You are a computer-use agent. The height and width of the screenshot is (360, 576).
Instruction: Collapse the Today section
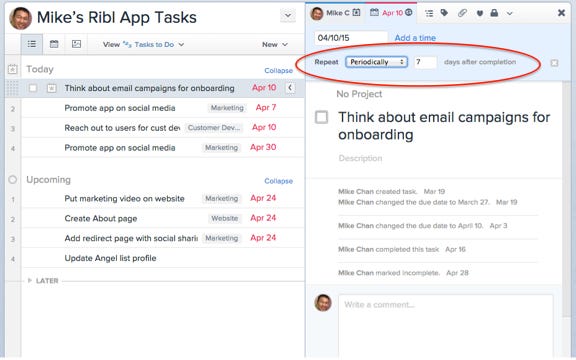click(278, 71)
